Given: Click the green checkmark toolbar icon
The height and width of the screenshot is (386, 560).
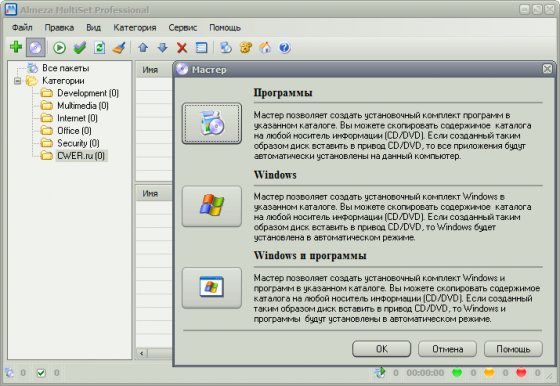Looking at the screenshot, I should click(80, 47).
